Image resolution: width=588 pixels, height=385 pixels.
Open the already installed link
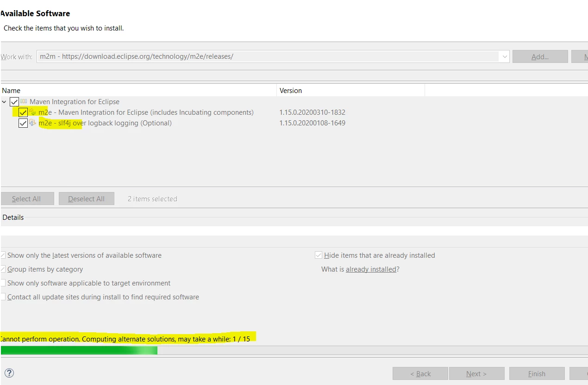pos(371,269)
